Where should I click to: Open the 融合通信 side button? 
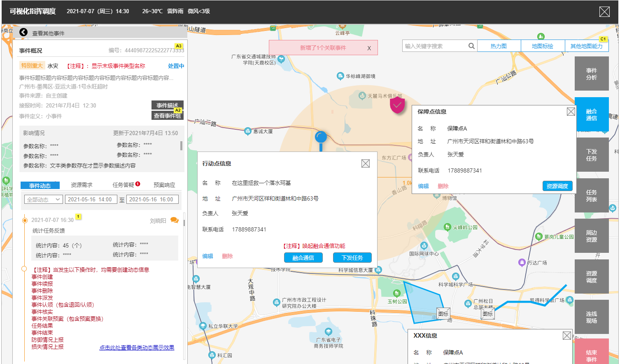click(592, 114)
